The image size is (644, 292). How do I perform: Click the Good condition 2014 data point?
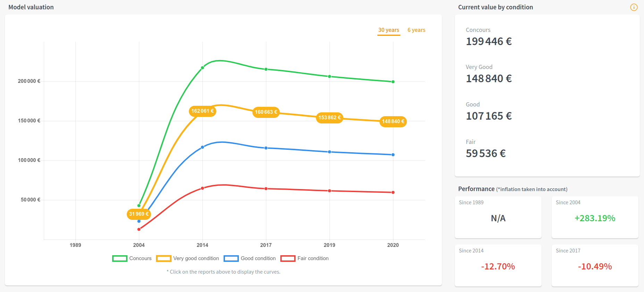tap(202, 147)
